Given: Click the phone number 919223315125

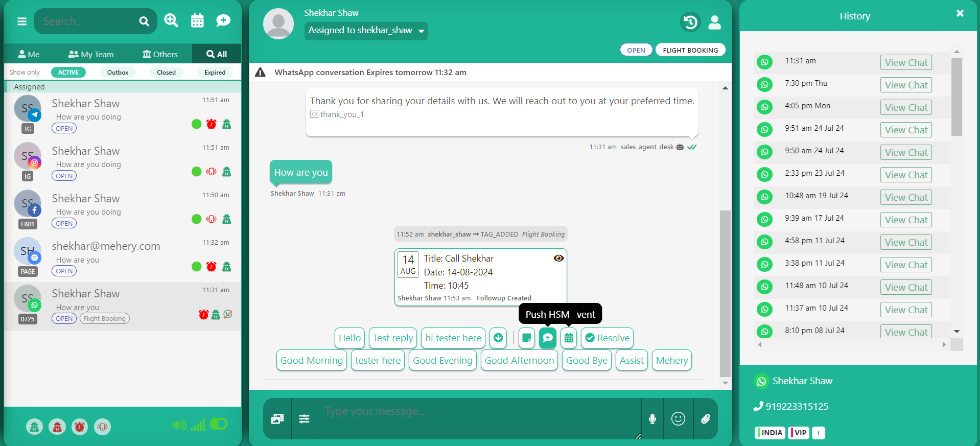Looking at the screenshot, I should (797, 407).
